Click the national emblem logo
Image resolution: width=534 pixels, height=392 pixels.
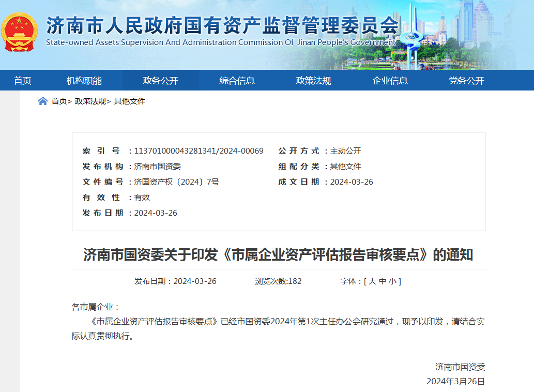(20, 31)
